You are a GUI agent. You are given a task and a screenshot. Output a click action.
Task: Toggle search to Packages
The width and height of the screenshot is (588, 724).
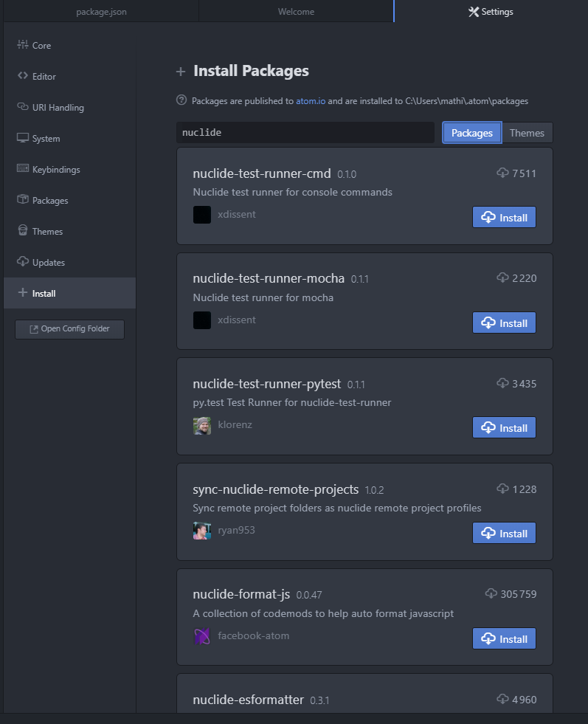coord(471,133)
